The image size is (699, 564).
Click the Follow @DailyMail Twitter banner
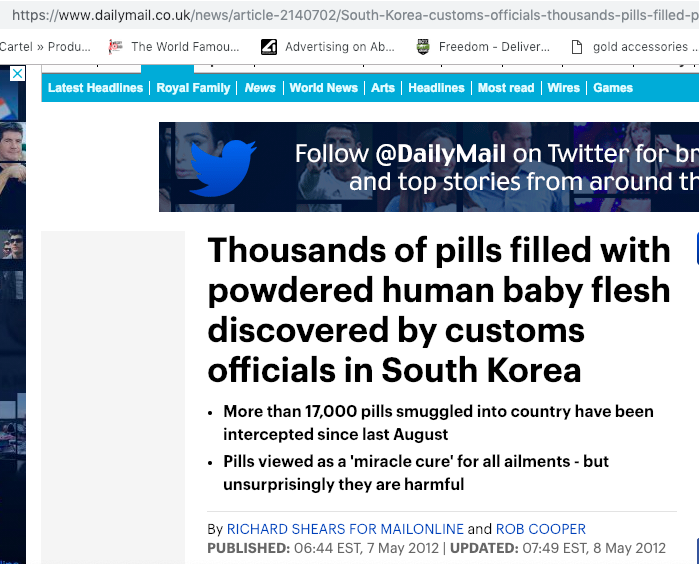429,167
